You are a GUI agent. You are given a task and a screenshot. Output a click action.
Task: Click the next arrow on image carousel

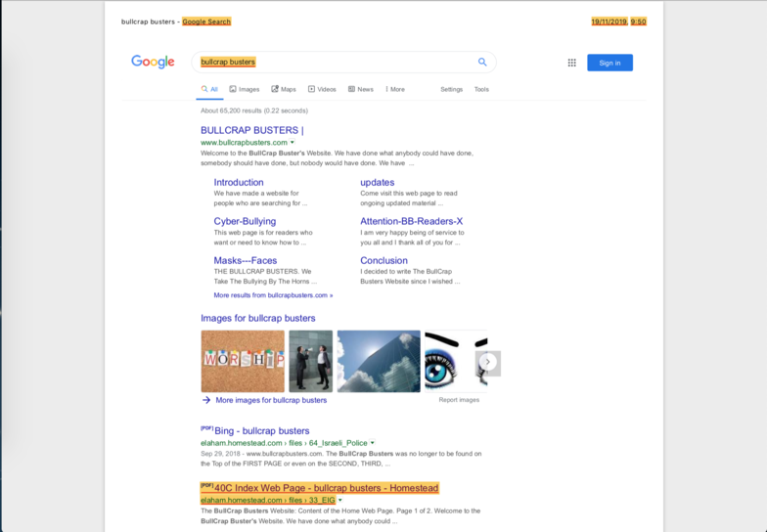(x=487, y=362)
